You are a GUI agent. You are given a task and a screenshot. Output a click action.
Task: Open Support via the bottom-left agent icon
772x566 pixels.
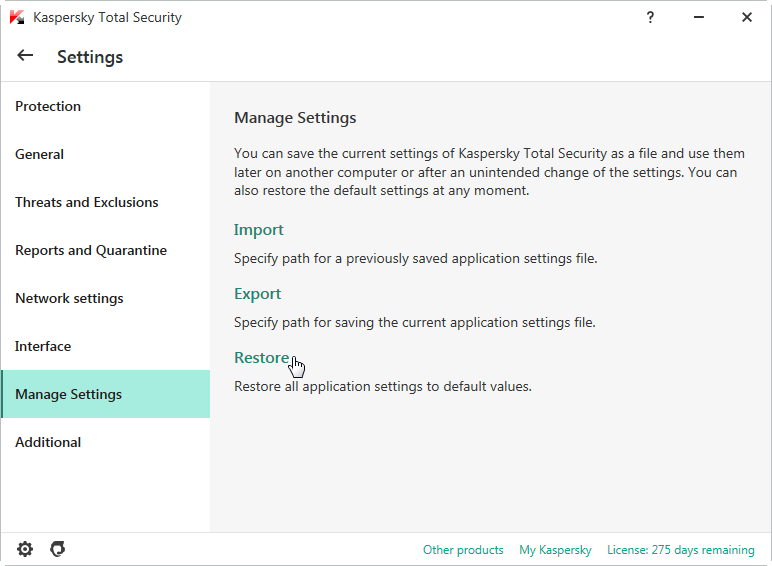point(58,549)
